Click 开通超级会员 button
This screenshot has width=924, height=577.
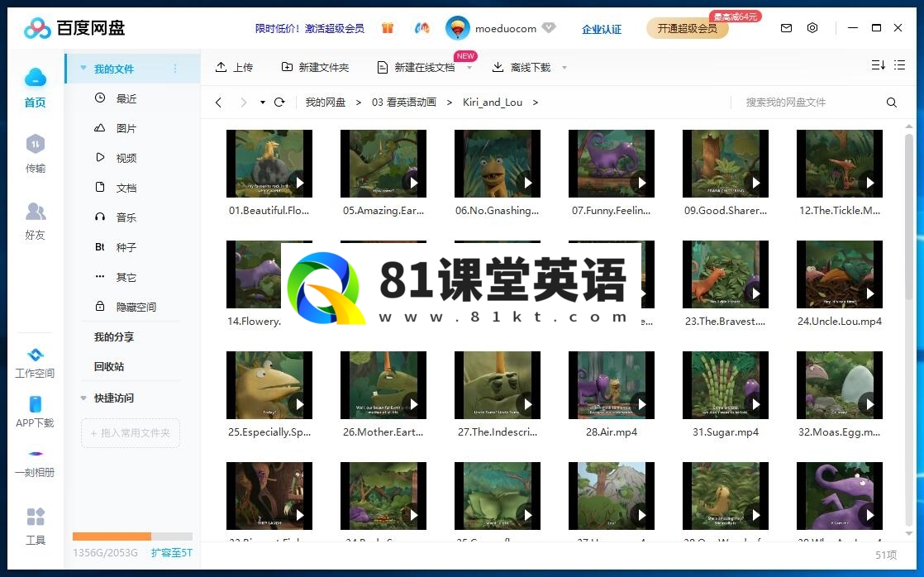(687, 28)
